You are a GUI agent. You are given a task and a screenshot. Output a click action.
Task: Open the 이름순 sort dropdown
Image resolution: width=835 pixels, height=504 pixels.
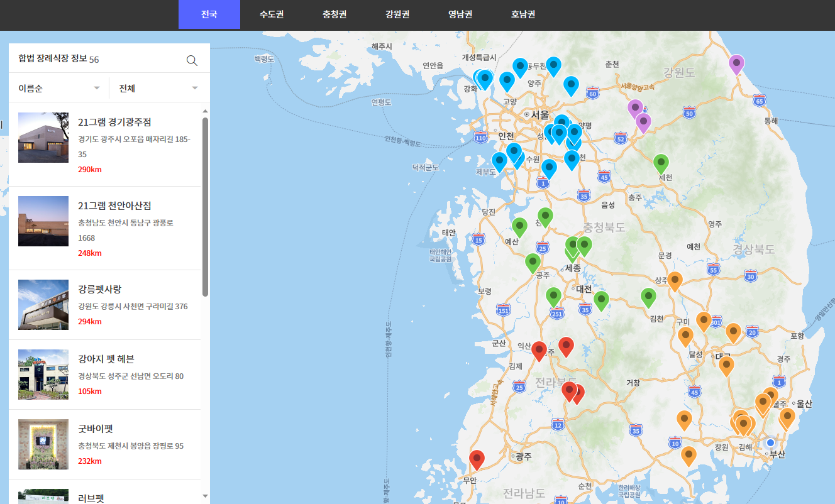(59, 89)
